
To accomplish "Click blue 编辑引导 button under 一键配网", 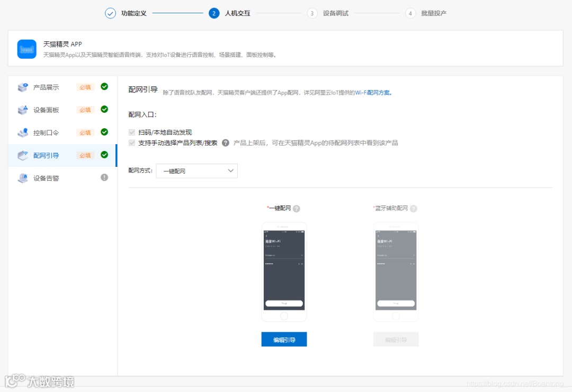I will coord(284,340).
